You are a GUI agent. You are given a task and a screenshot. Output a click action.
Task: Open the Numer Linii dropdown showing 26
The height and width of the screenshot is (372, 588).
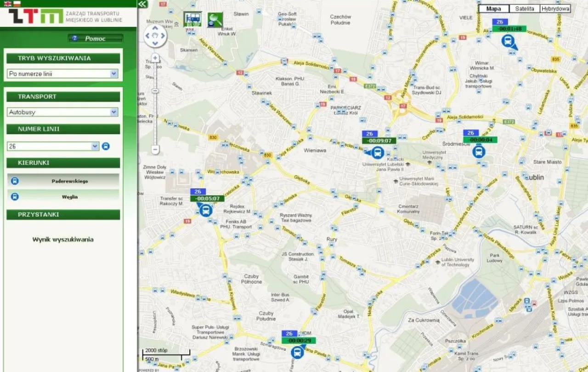[95, 146]
